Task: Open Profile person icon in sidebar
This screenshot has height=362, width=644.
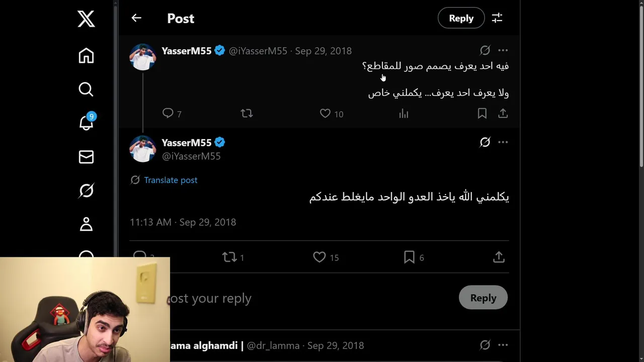Action: coord(86,224)
